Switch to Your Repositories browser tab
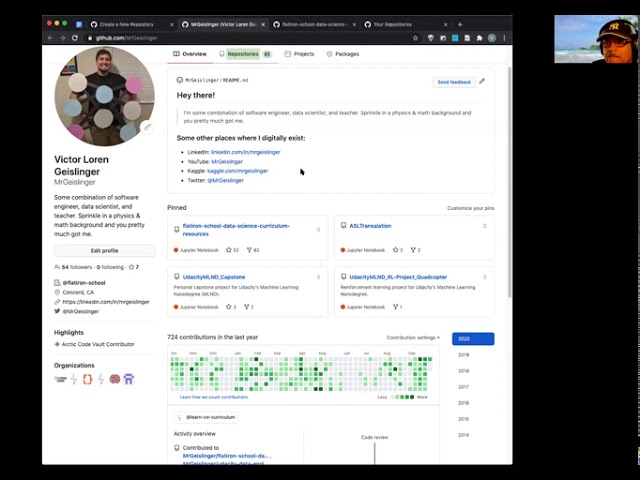Screen dimensions: 640x480 click(392, 24)
